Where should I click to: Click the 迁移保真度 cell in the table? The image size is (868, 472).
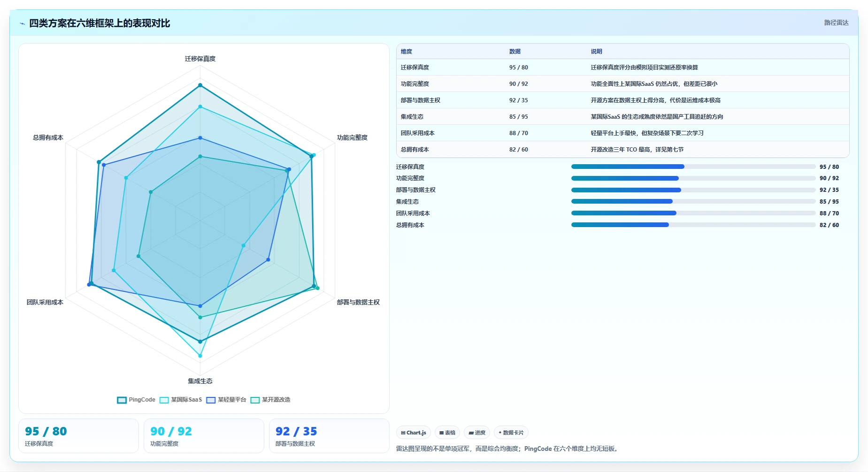pyautogui.click(x=415, y=68)
